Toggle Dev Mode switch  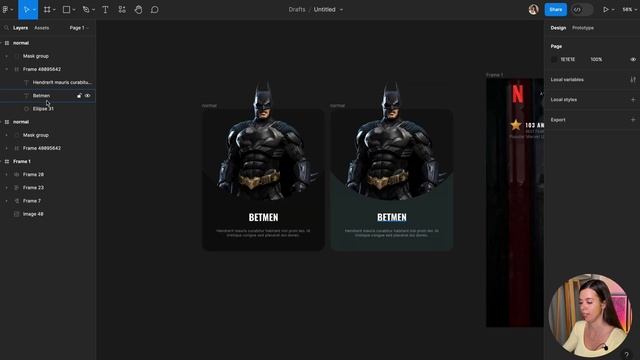point(582,9)
